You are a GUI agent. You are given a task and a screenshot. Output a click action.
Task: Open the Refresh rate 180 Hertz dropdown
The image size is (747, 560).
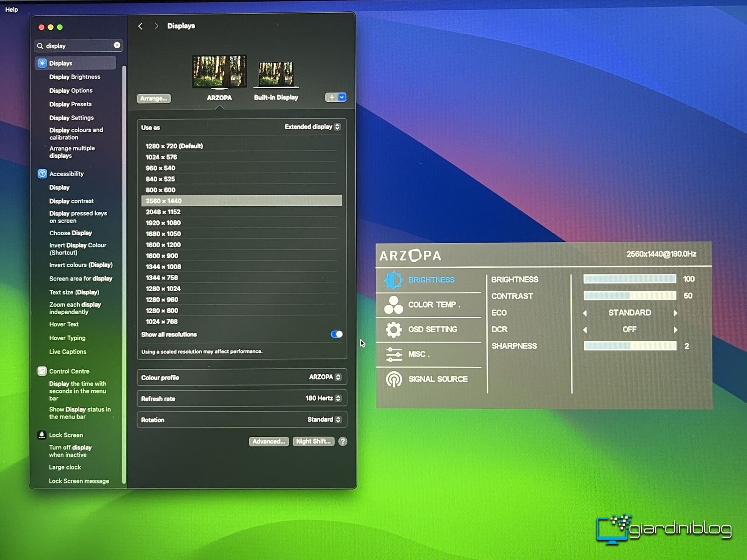tap(323, 399)
